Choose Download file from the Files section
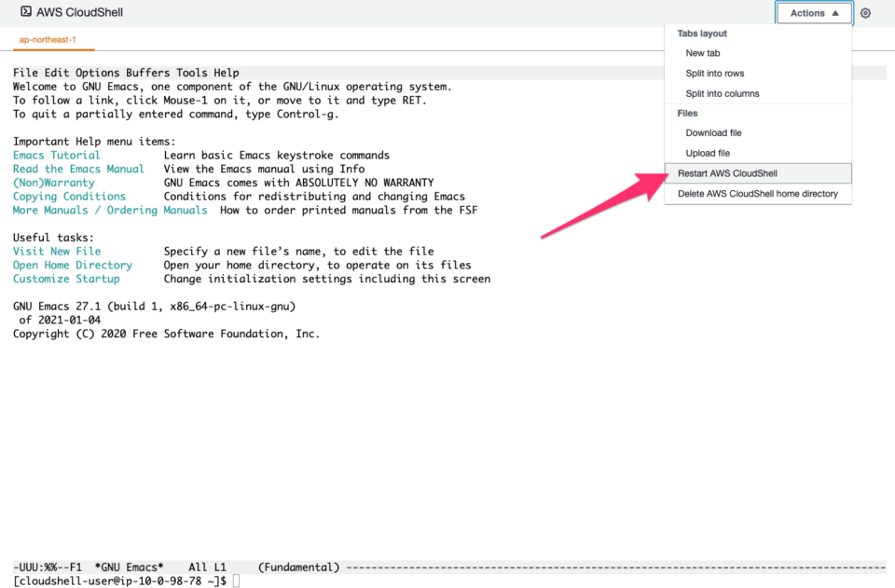 [714, 132]
